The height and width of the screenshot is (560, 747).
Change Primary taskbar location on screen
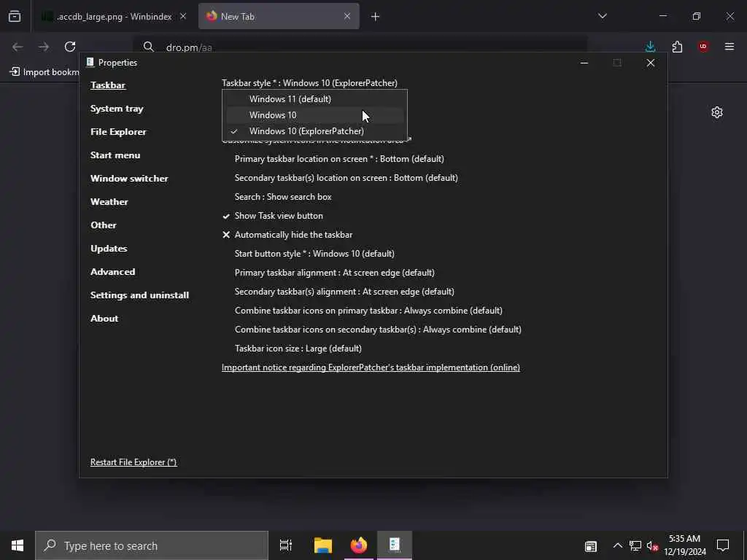(x=339, y=158)
